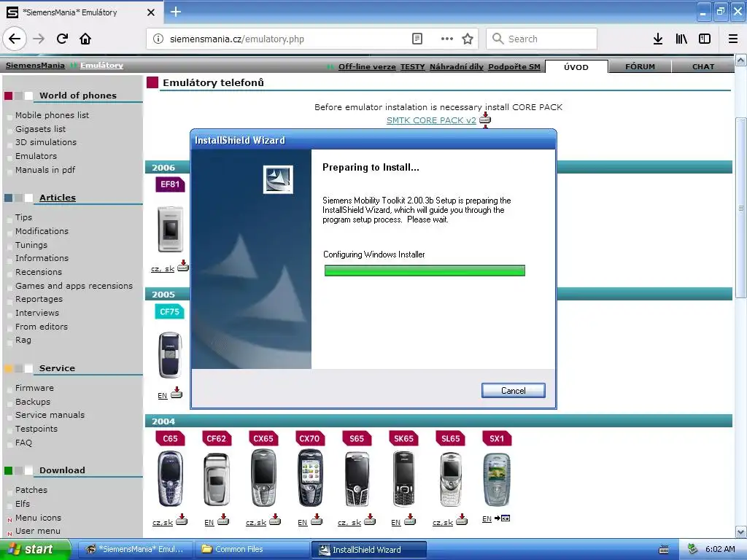Download the SL65 emulator via its icon
The width and height of the screenshot is (747, 560).
click(x=462, y=519)
